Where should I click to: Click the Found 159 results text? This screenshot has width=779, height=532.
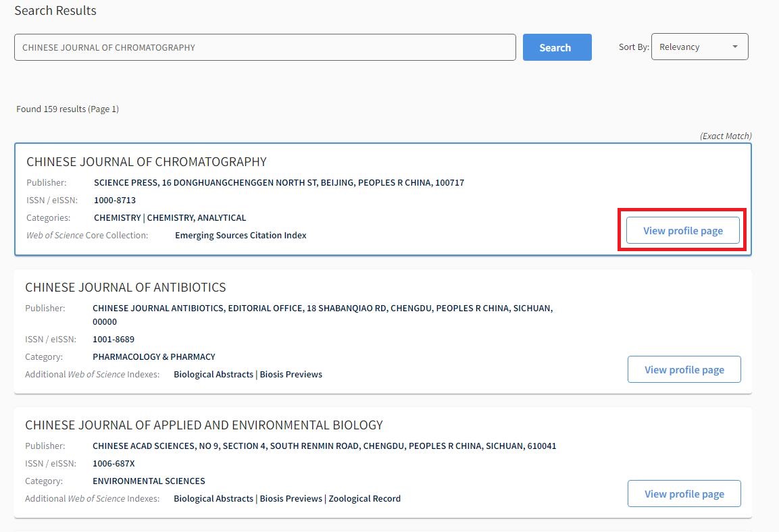pyautogui.click(x=68, y=109)
